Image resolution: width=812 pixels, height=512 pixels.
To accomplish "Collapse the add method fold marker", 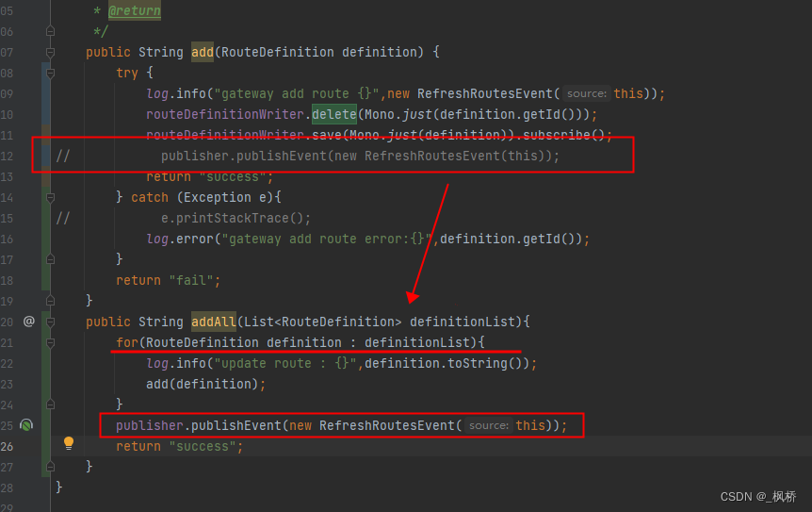I will click(50, 53).
